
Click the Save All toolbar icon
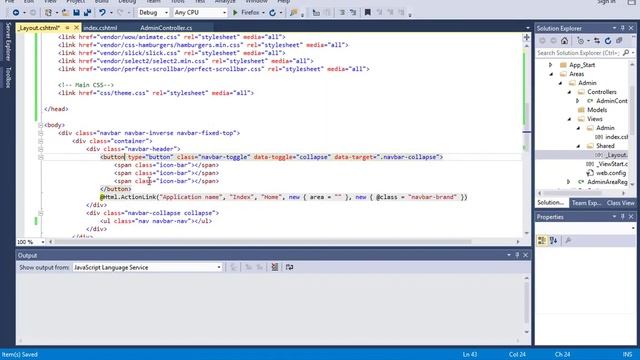pyautogui.click(x=87, y=13)
